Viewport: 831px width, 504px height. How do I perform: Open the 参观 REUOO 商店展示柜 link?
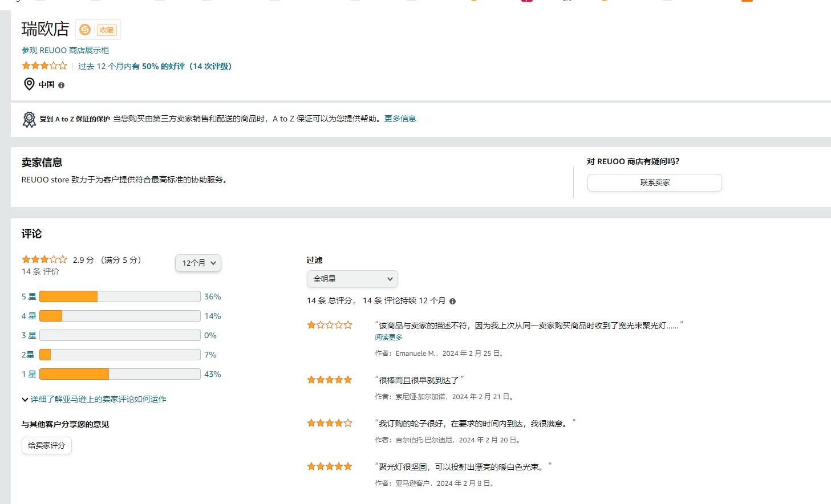[65, 50]
